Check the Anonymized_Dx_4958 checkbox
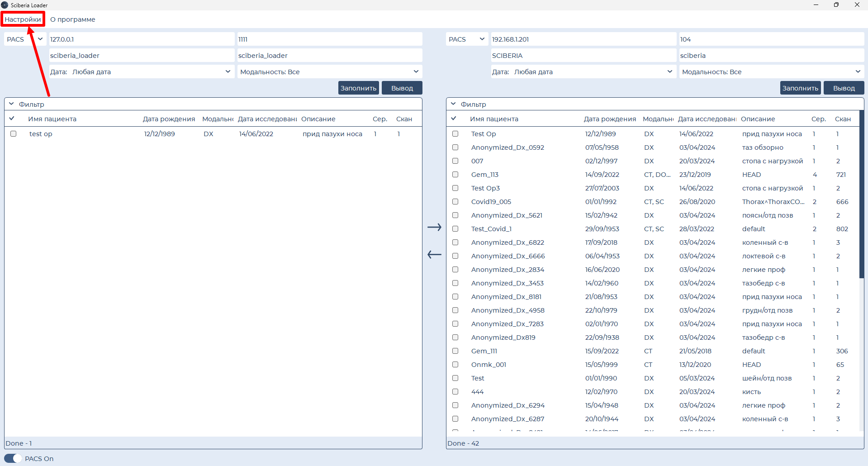This screenshot has height=466, width=868. click(x=455, y=310)
